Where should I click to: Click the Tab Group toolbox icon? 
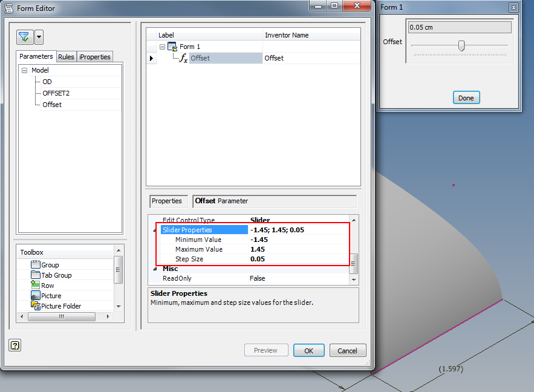click(36, 275)
